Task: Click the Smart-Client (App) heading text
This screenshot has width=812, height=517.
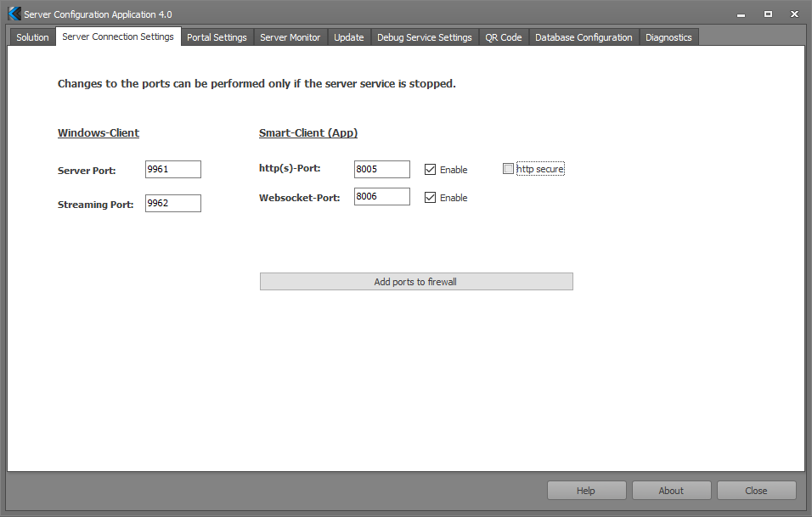Action: pyautogui.click(x=308, y=133)
